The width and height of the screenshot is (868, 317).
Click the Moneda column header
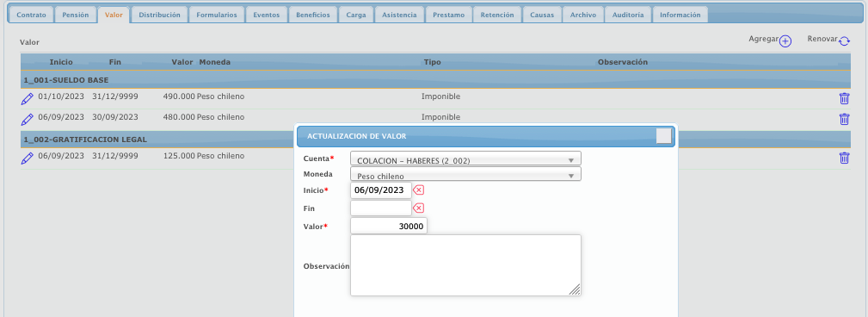[215, 62]
